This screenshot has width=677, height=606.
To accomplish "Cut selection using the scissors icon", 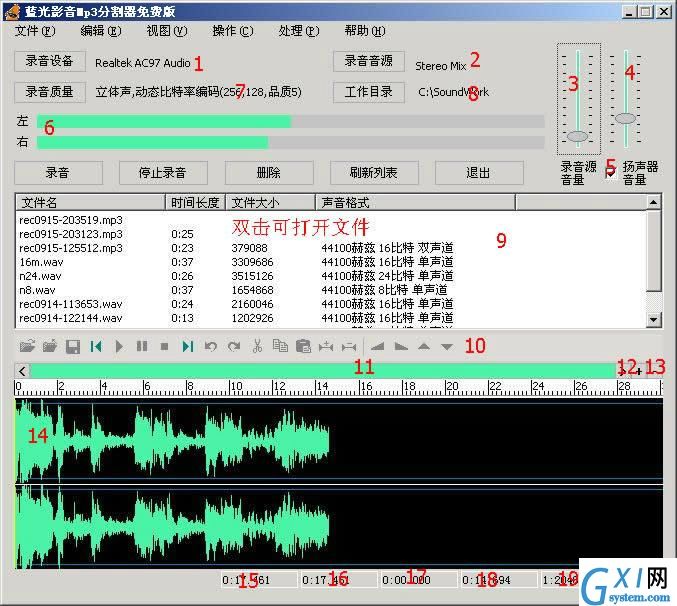I will coord(257,346).
